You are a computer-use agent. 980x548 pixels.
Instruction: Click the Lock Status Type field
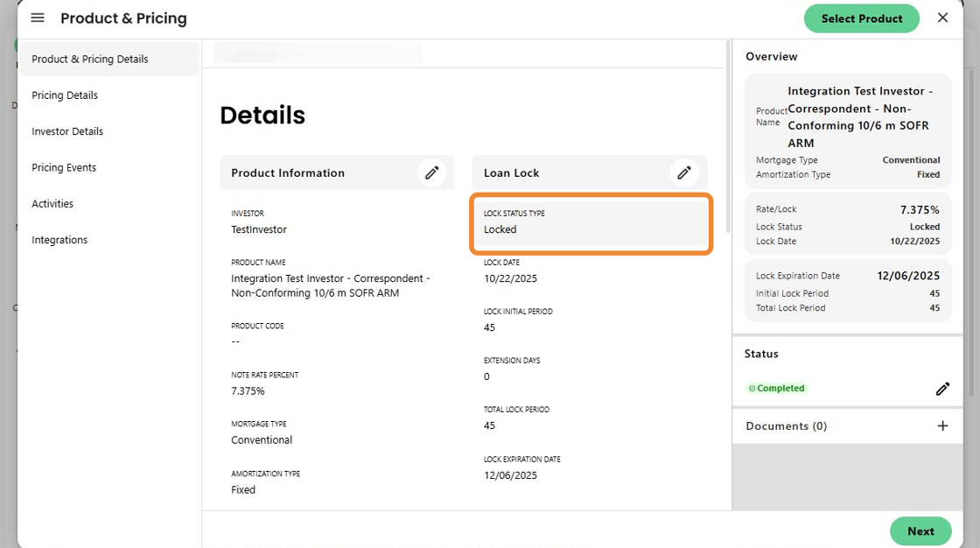pyautogui.click(x=591, y=222)
